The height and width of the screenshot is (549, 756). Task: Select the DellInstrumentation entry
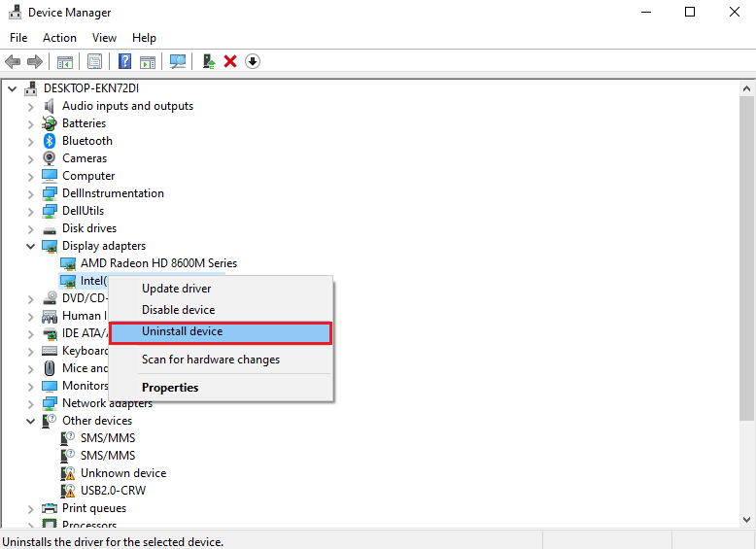(x=113, y=193)
